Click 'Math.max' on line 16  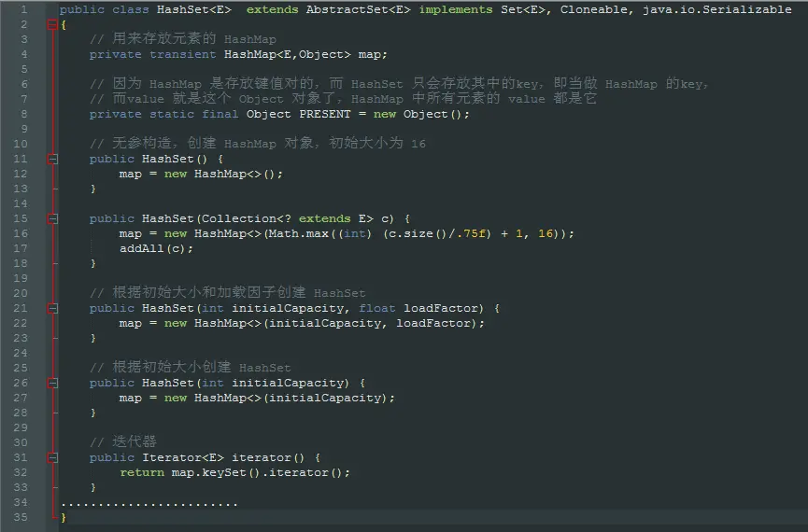[x=298, y=233]
